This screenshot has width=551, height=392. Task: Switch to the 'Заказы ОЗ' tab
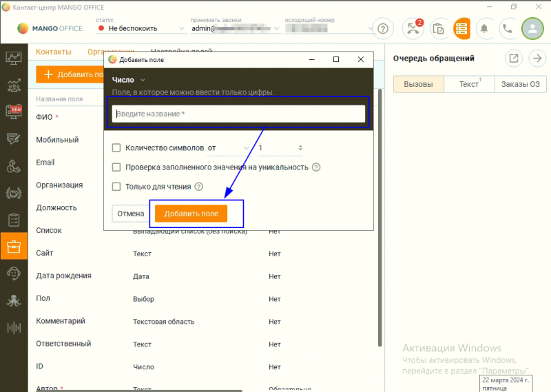point(520,84)
